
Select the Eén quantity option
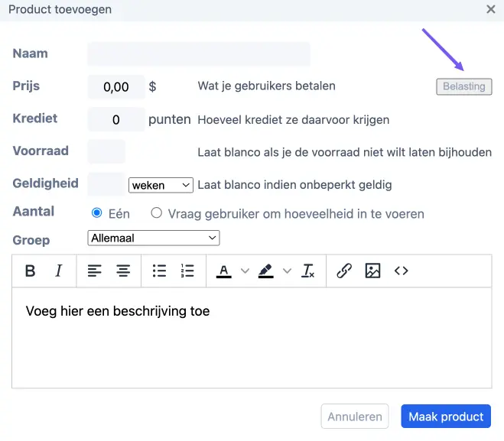[x=97, y=213]
